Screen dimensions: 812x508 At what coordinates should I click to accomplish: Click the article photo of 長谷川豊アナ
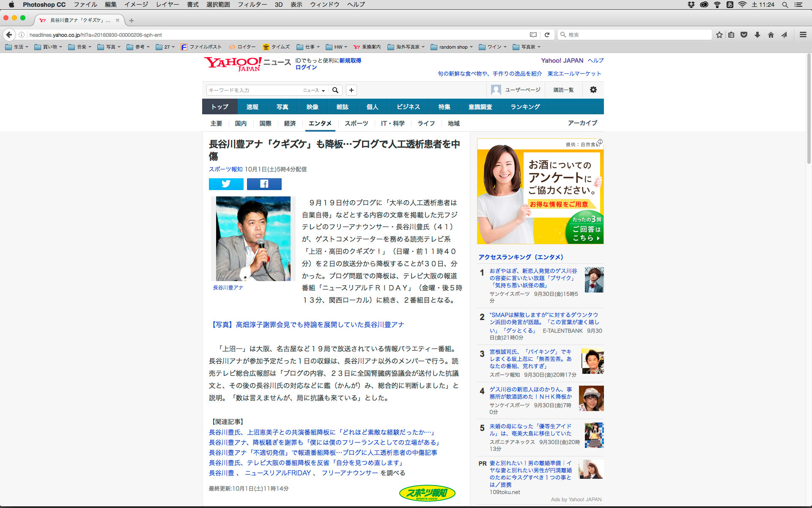click(253, 238)
